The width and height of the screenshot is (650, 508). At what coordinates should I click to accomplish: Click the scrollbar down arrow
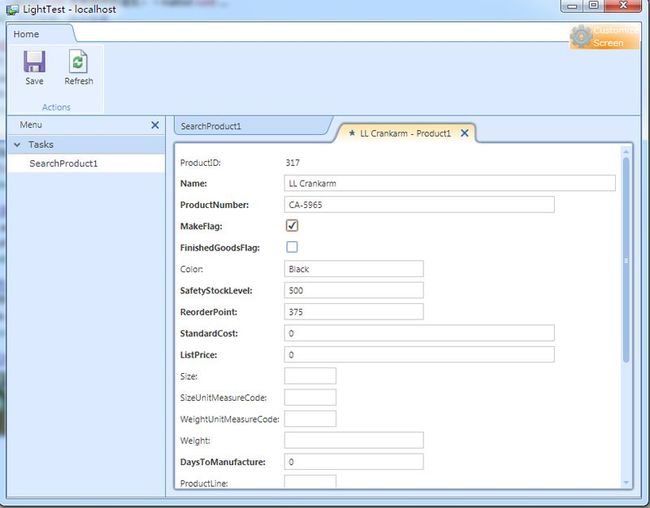coord(626,483)
